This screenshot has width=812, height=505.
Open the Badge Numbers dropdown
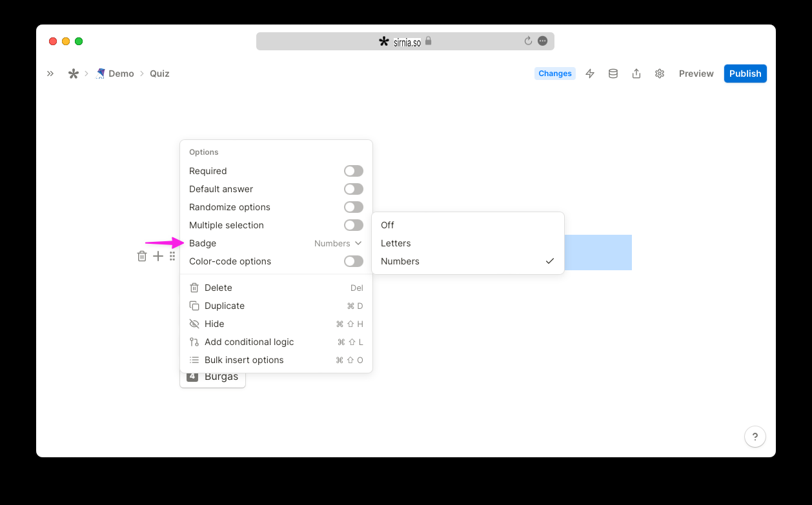tap(338, 243)
